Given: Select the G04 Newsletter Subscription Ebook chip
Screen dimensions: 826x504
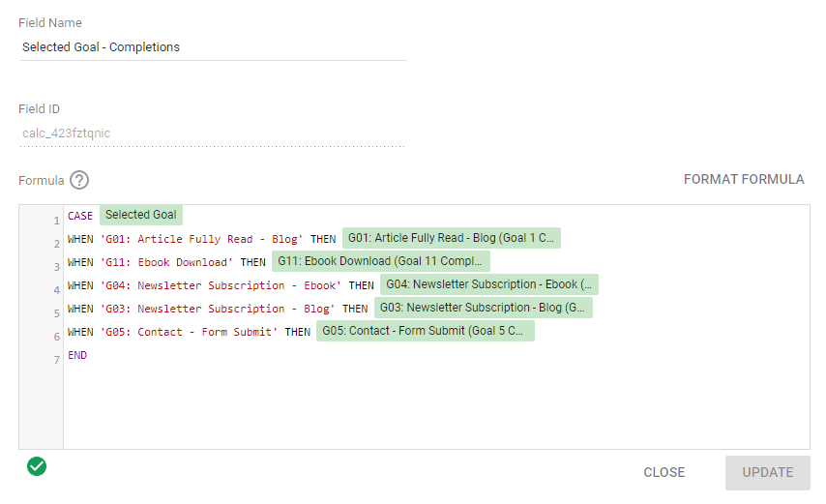Looking at the screenshot, I should click(489, 284).
